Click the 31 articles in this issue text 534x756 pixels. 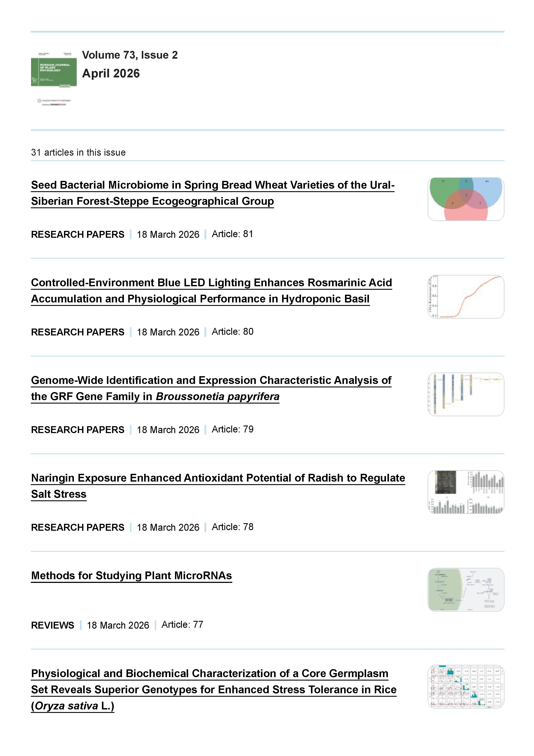[x=78, y=152]
